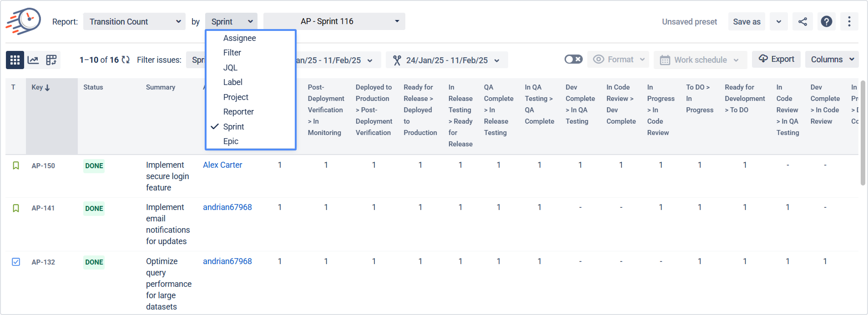The height and width of the screenshot is (315, 868).
Task: Click the share icon
Action: [802, 22]
